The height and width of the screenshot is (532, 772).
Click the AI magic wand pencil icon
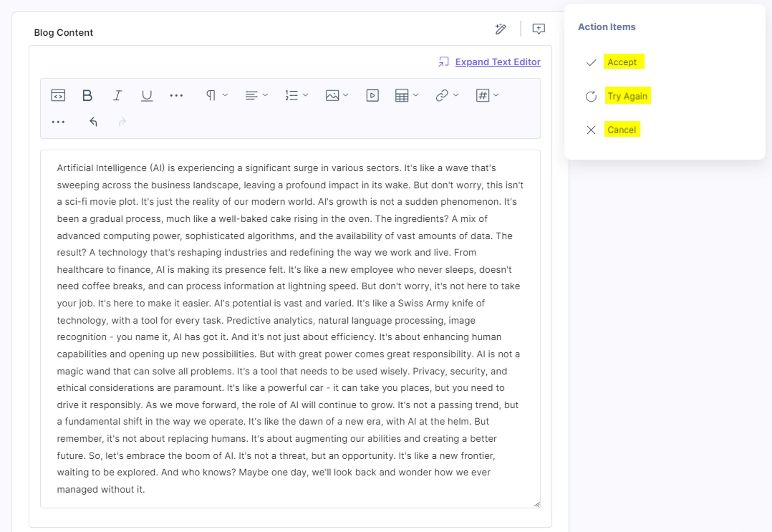pyautogui.click(x=500, y=29)
